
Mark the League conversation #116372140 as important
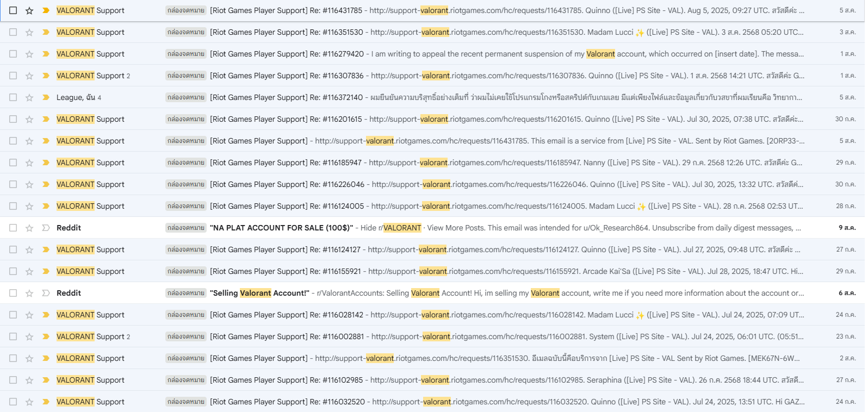pyautogui.click(x=46, y=97)
